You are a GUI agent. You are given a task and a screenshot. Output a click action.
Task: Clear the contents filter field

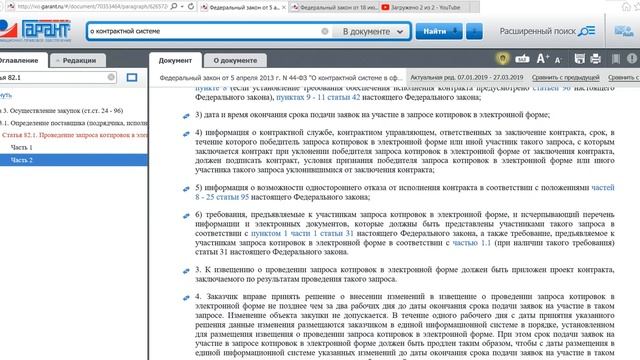(111, 77)
